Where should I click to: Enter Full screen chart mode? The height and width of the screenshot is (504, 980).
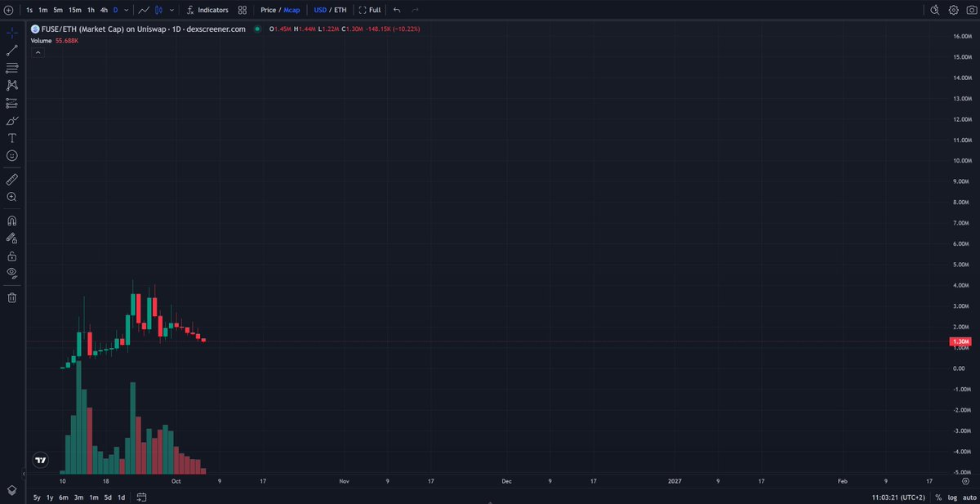[370, 10]
